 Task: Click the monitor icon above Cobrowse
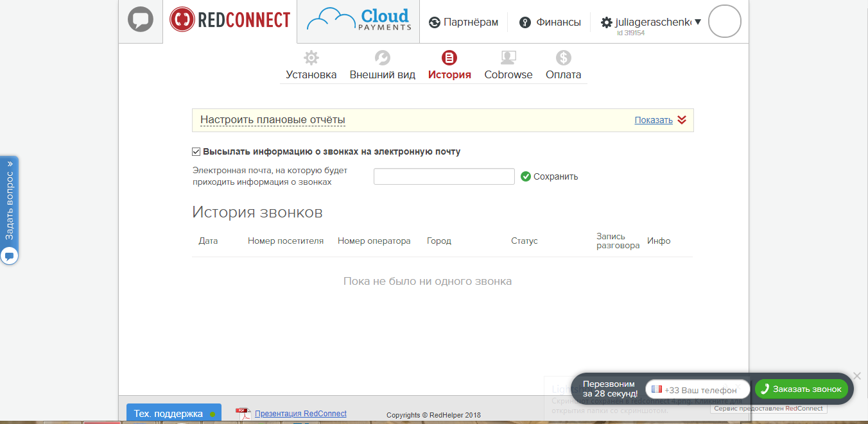click(x=508, y=57)
